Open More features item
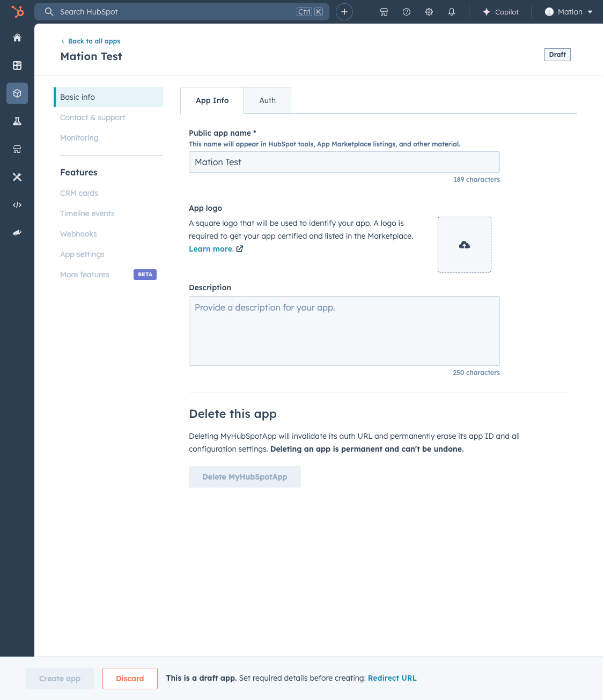Screen dimensions: 604x700 (85, 275)
